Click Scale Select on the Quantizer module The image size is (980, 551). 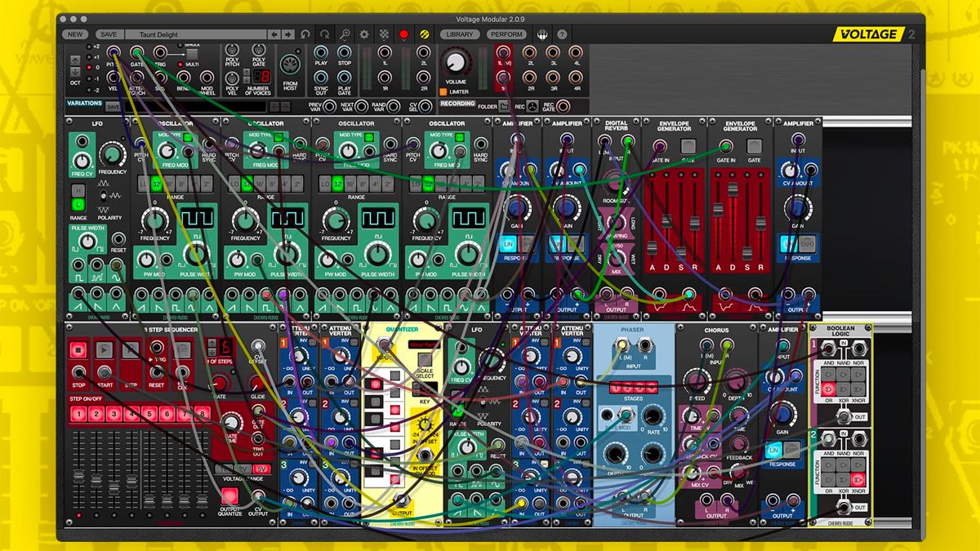click(423, 359)
